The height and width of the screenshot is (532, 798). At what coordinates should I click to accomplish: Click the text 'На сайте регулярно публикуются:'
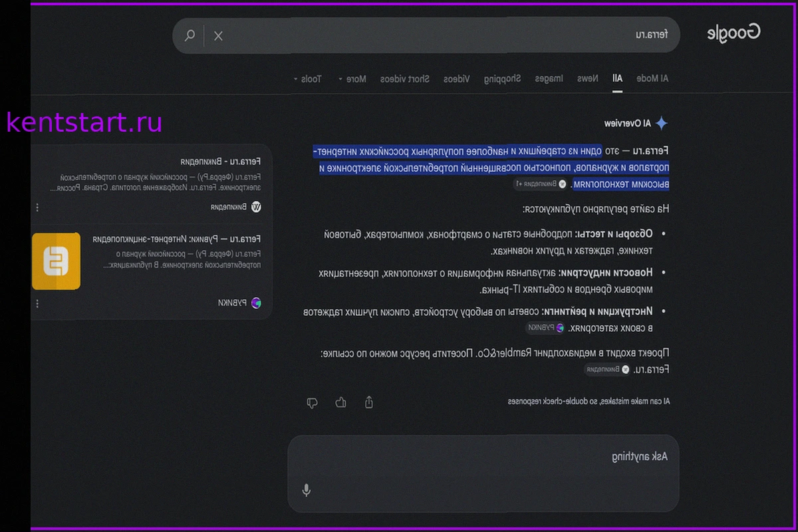click(x=596, y=209)
